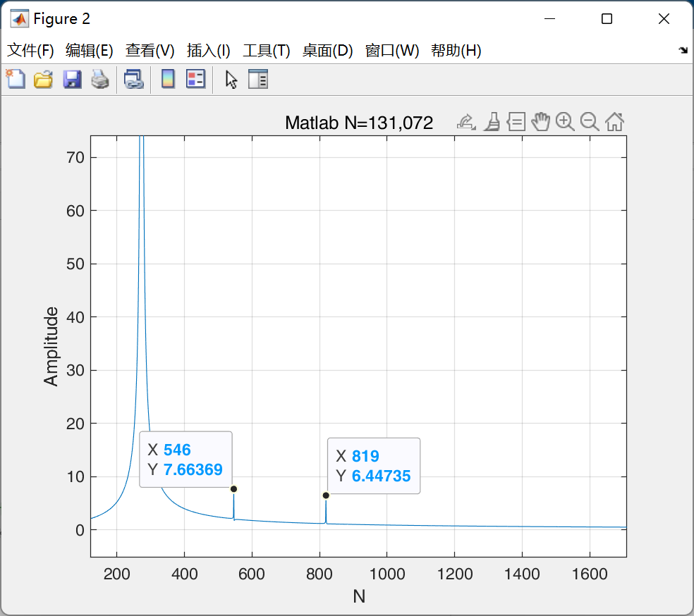Click the Y value 7.66369
Viewport: 694px width, 616px height.
193,469
